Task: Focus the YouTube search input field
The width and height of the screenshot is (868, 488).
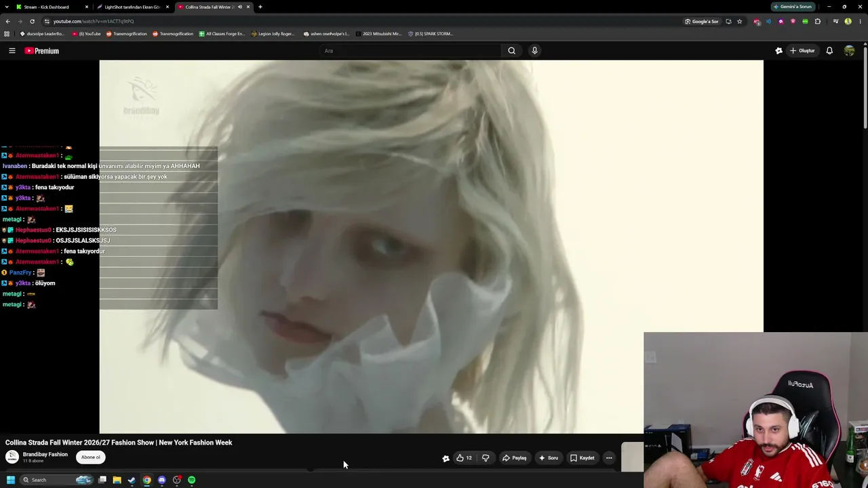Action: click(410, 51)
